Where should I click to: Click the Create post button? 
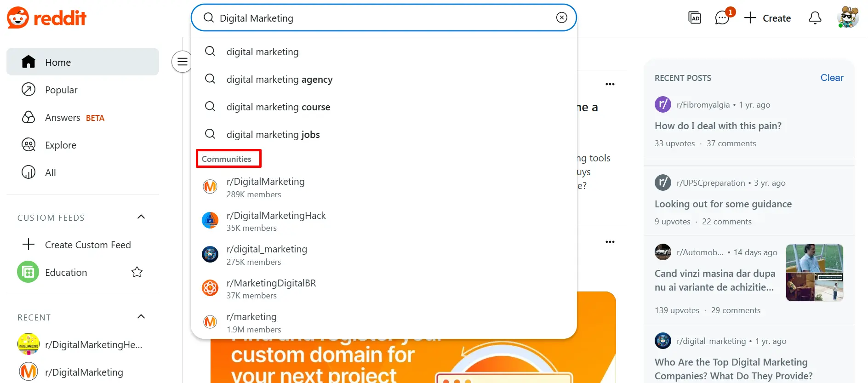click(768, 18)
